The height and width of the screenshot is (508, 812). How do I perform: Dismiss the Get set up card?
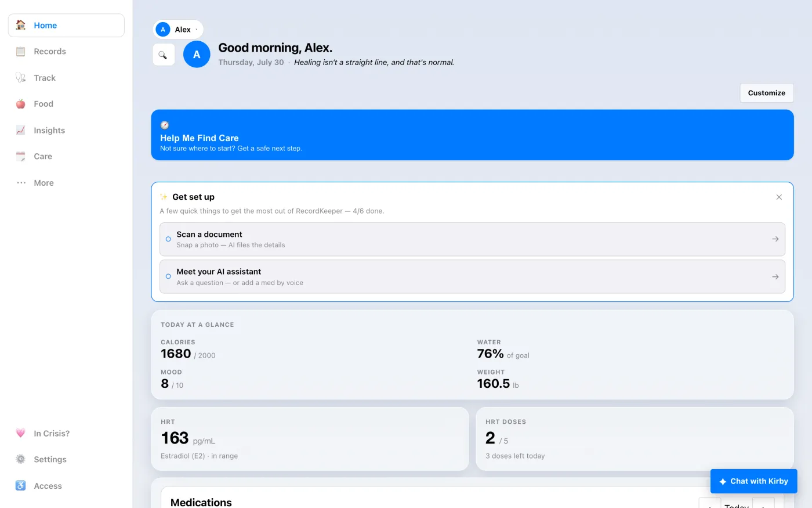point(779,197)
